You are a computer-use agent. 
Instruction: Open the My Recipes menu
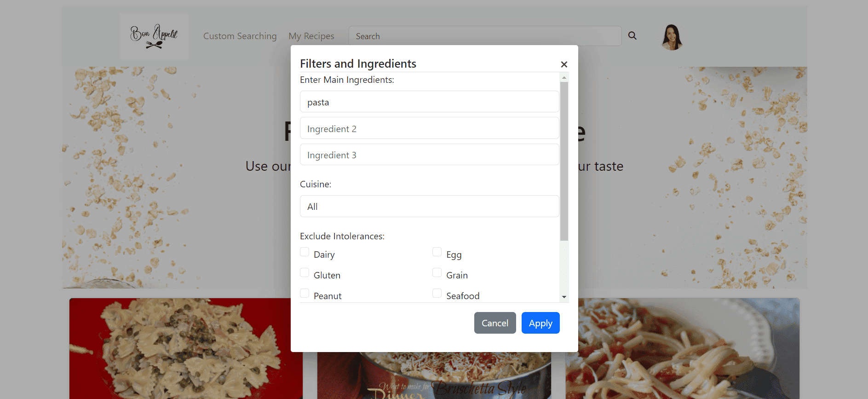click(x=311, y=36)
